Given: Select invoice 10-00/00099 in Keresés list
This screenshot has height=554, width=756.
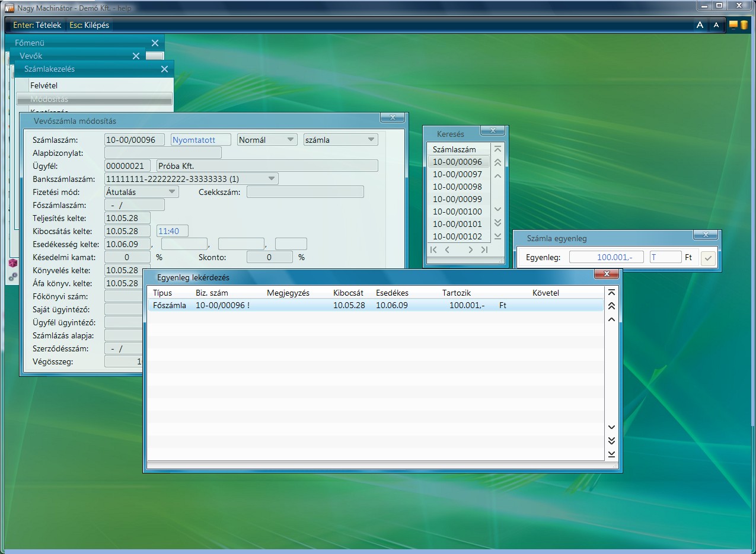Looking at the screenshot, I should [457, 199].
